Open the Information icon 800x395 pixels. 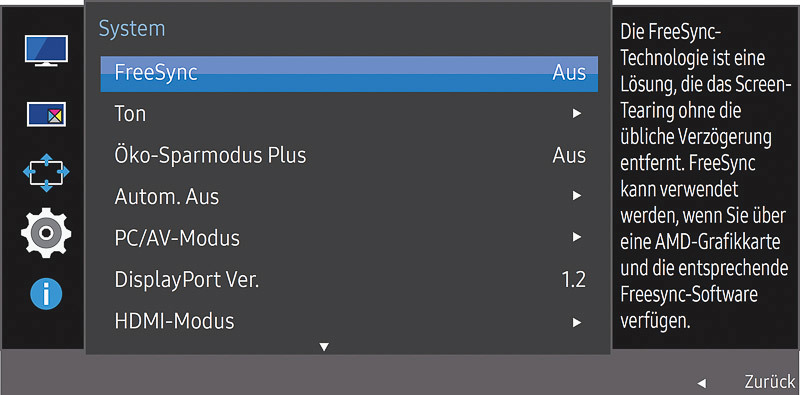(46, 294)
